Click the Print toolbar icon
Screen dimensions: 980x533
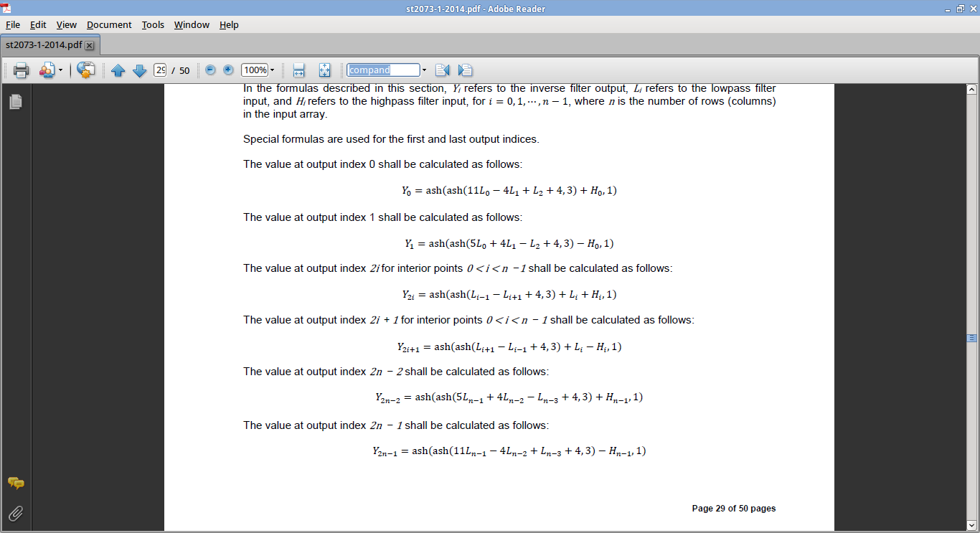pyautogui.click(x=21, y=70)
